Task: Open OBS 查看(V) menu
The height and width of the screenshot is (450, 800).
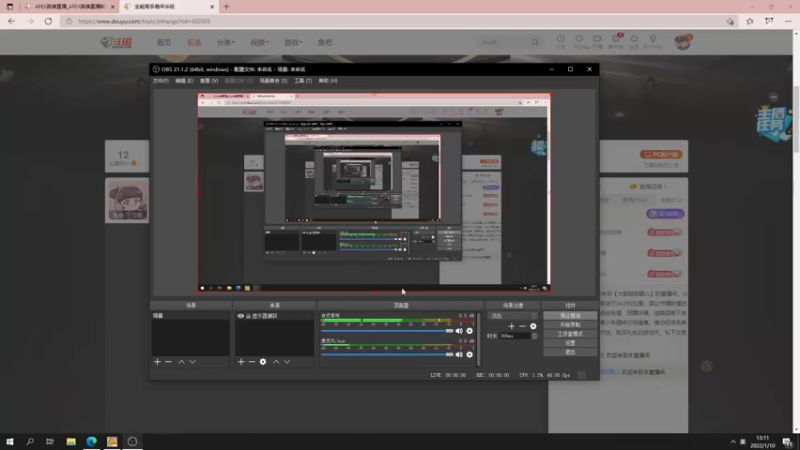Action: pos(209,81)
